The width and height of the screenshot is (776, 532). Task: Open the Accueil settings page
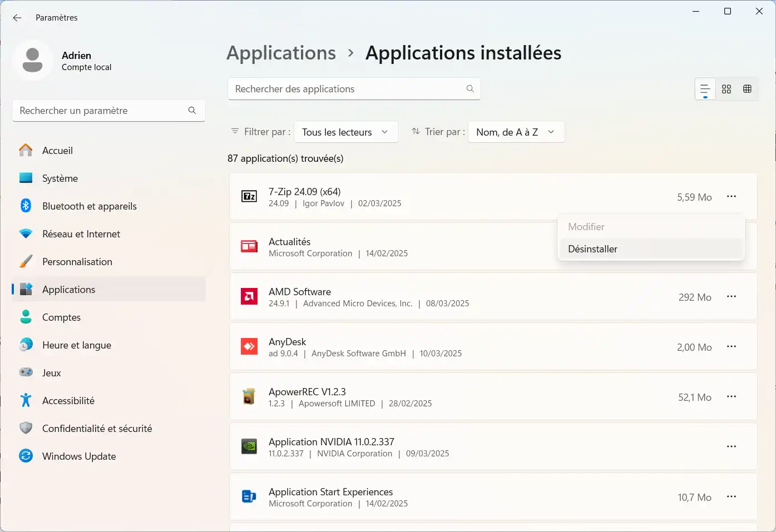point(108,151)
